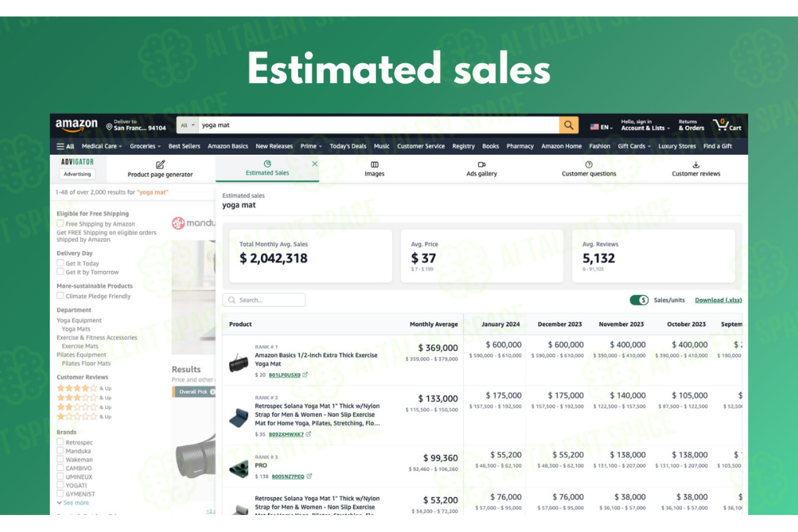Click the Advigator logo
This screenshot has width=798, height=532.
coord(77,162)
